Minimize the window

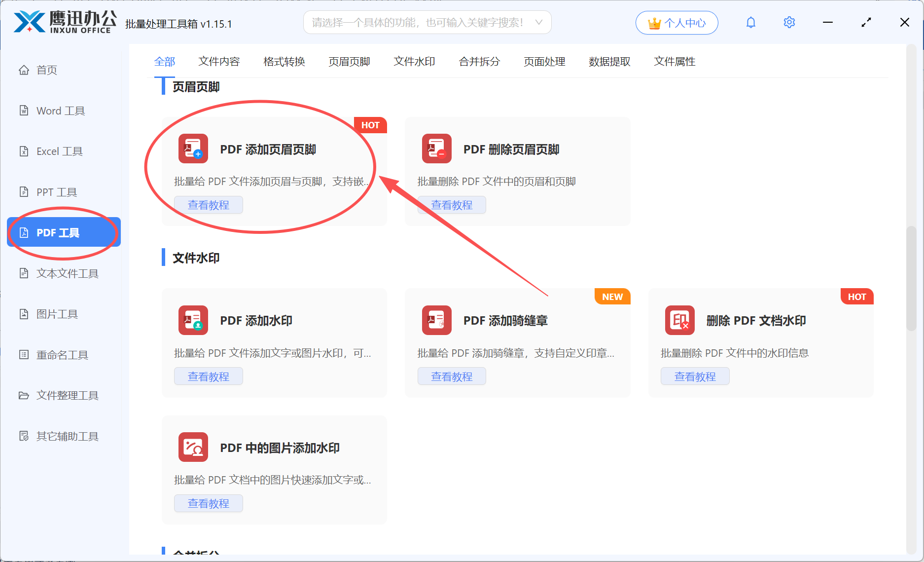(x=828, y=23)
